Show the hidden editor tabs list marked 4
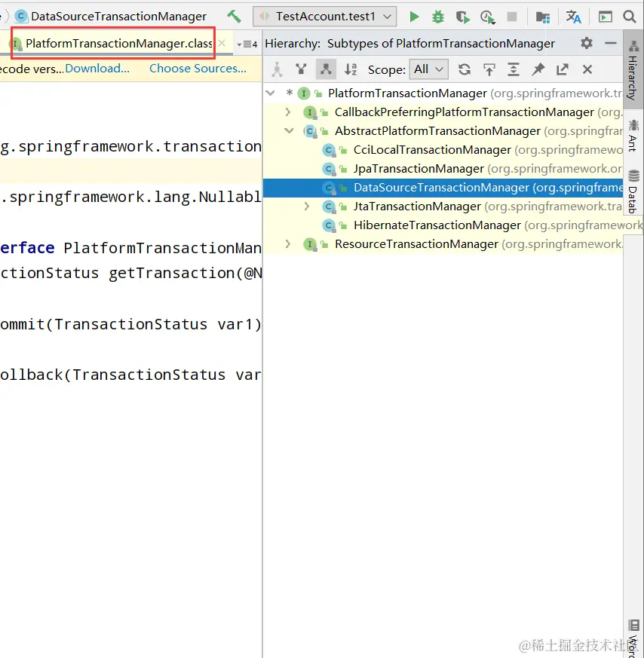The image size is (644, 658). tap(247, 44)
